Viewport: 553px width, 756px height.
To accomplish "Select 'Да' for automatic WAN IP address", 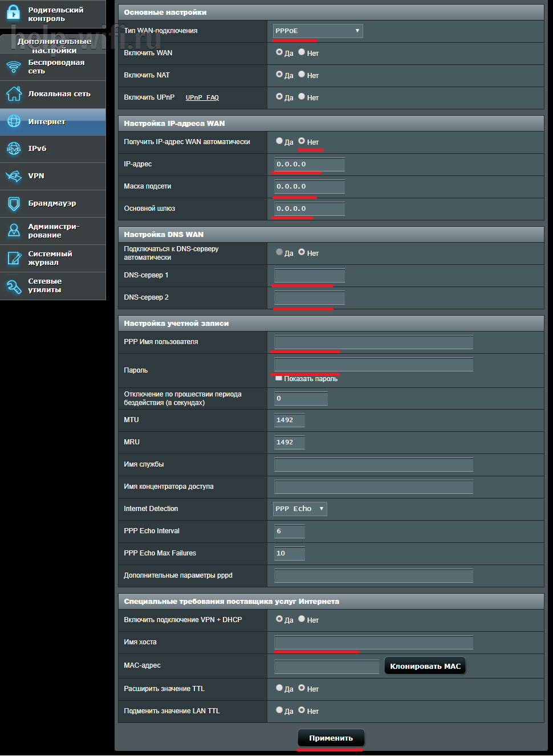I will coord(279,141).
